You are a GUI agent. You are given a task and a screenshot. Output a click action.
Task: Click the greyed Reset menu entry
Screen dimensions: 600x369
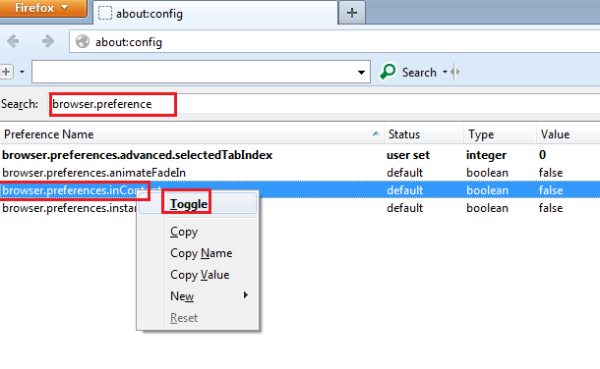198,318
